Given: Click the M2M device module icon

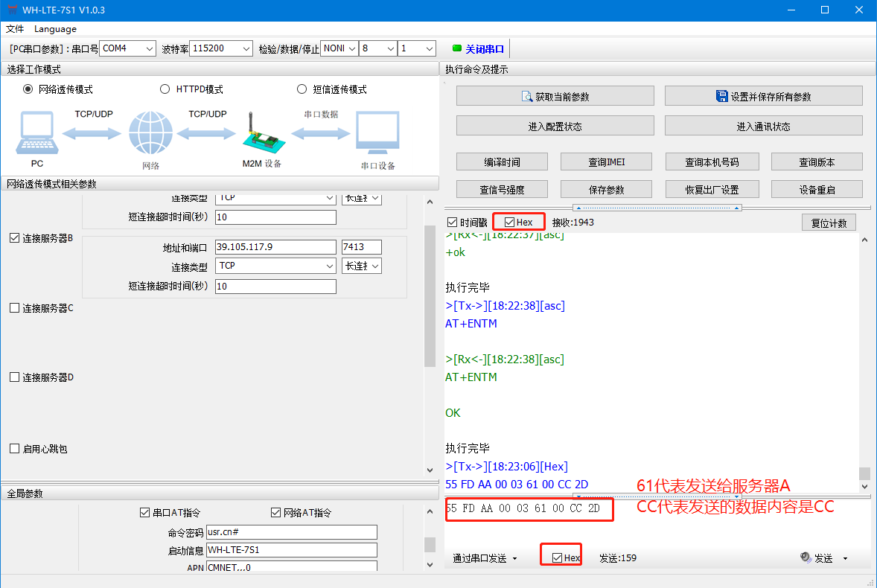Looking at the screenshot, I should coord(262,135).
